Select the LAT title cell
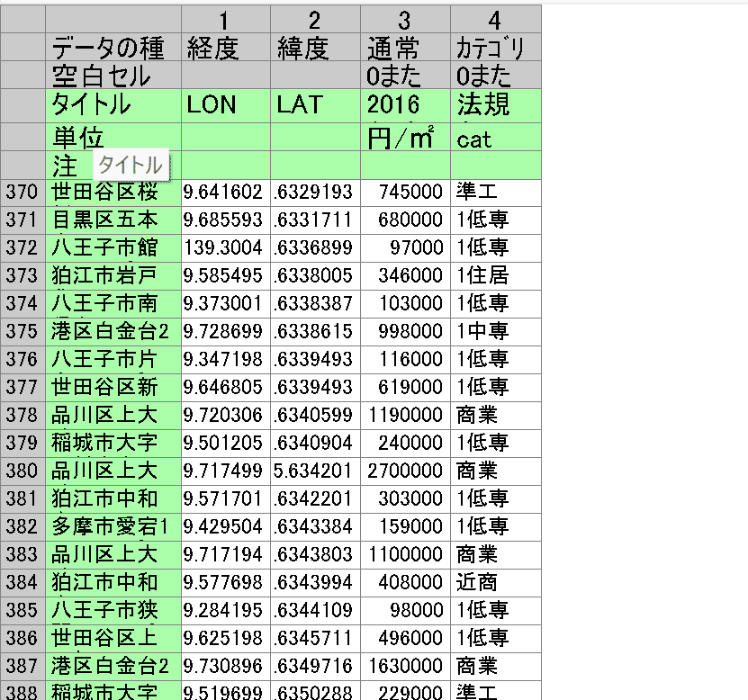Image resolution: width=748 pixels, height=700 pixels. click(315, 106)
